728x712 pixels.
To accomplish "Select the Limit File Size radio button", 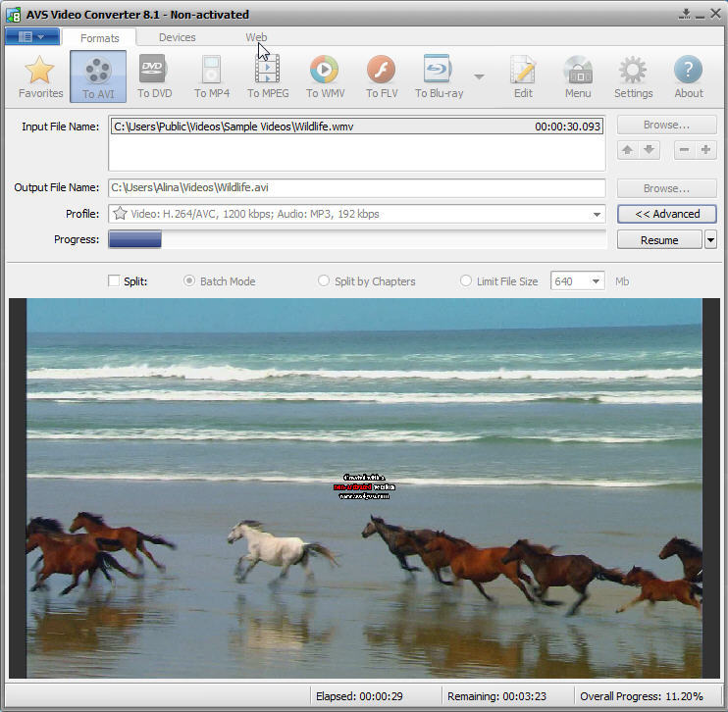I will (x=466, y=280).
